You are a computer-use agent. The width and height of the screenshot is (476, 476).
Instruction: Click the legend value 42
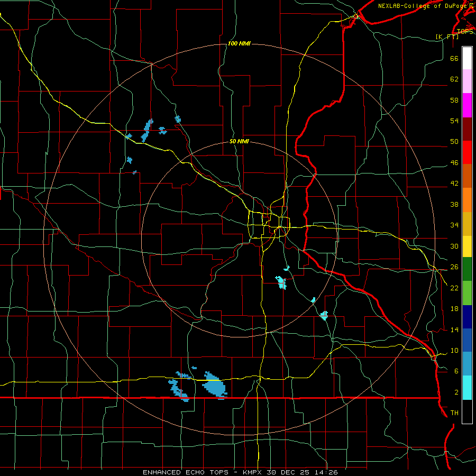(x=454, y=184)
